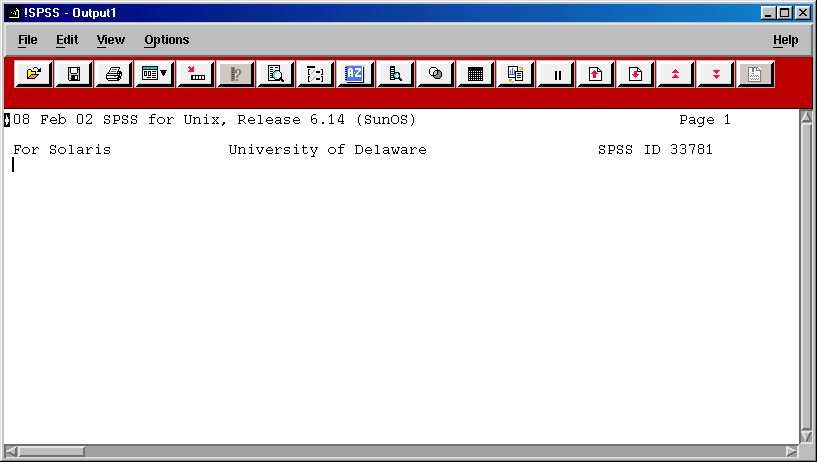
Task: Click the blue AZ toolbar icon
Action: (x=355, y=74)
